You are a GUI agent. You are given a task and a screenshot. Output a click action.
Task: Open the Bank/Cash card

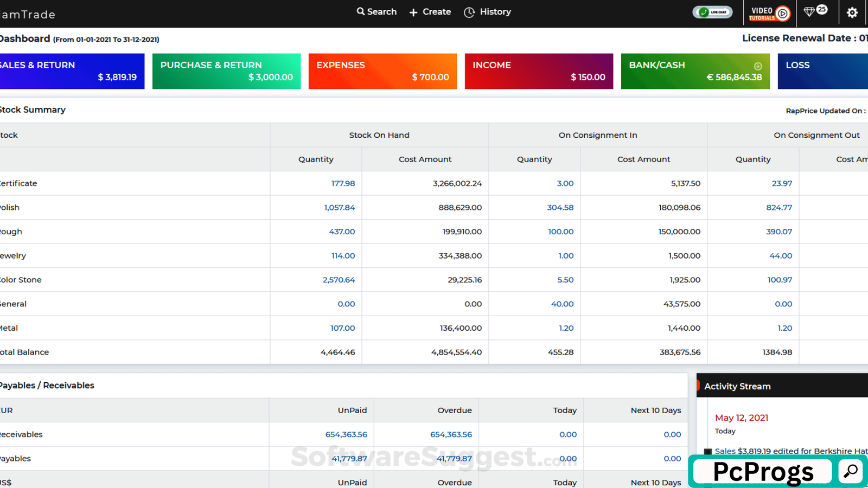(x=695, y=71)
